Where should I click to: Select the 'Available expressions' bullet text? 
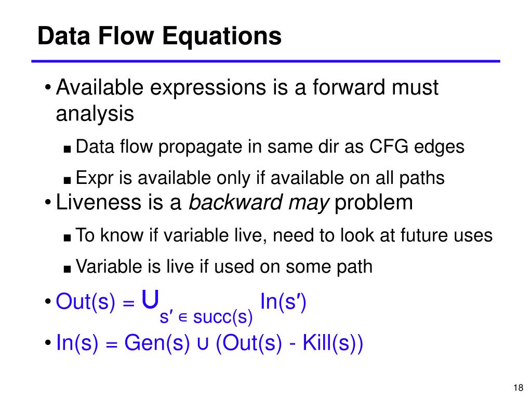coord(247,100)
